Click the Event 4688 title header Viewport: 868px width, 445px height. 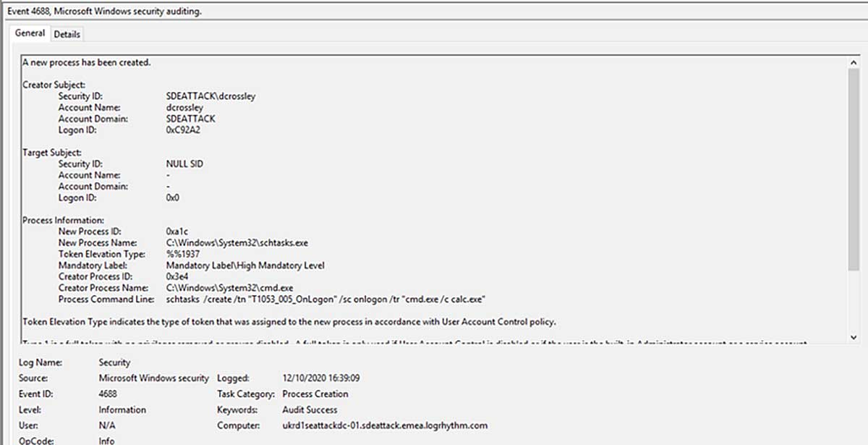(x=105, y=12)
